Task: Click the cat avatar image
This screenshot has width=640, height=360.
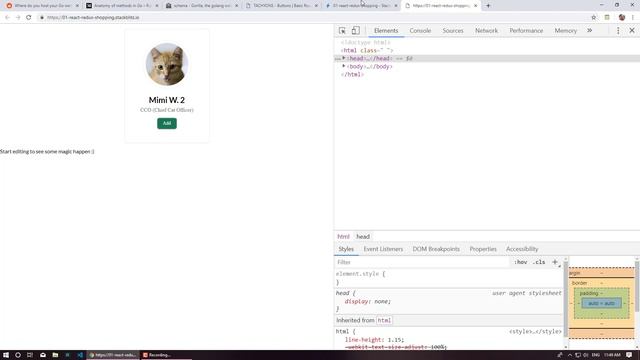Action: [167, 64]
